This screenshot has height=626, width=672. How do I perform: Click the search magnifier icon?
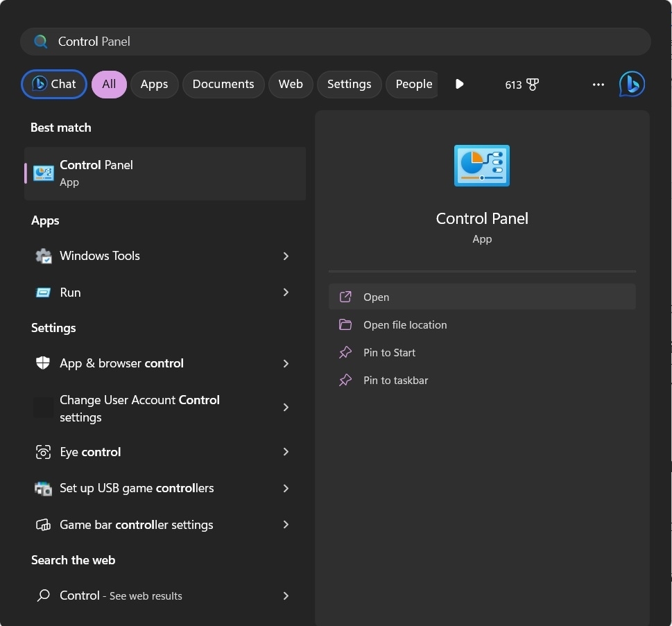pyautogui.click(x=41, y=42)
